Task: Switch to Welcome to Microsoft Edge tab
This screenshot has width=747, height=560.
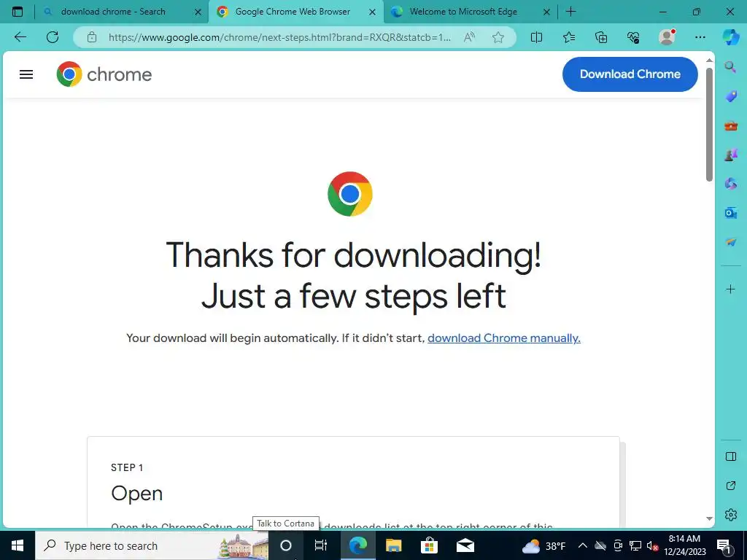Action: coord(463,12)
